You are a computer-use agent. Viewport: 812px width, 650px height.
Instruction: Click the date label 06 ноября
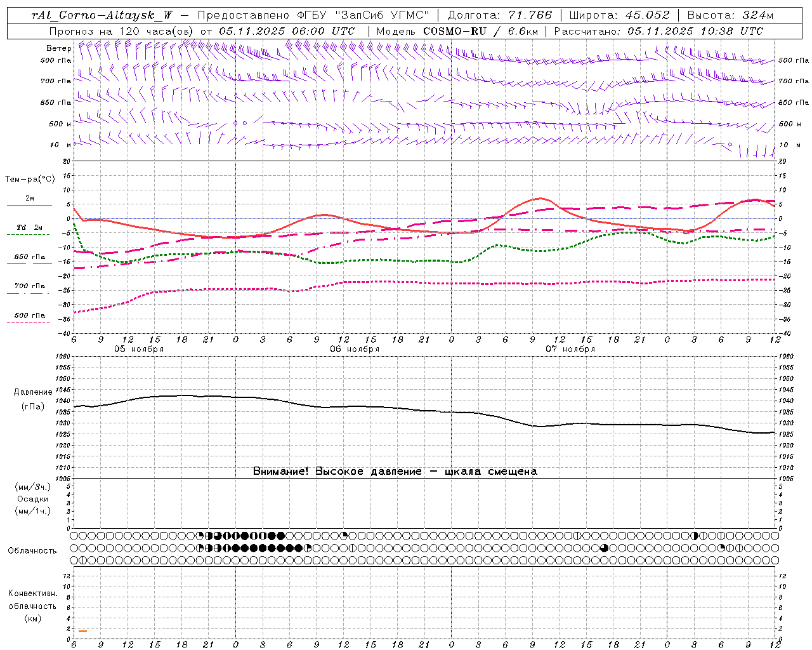355,349
